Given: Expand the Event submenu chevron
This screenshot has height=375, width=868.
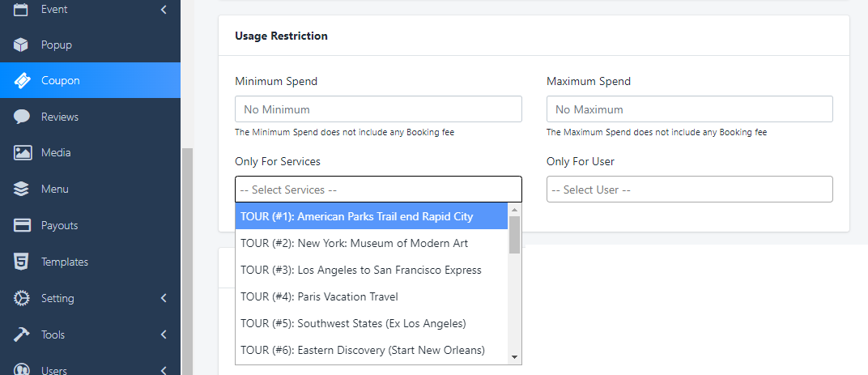Looking at the screenshot, I should click(x=164, y=10).
